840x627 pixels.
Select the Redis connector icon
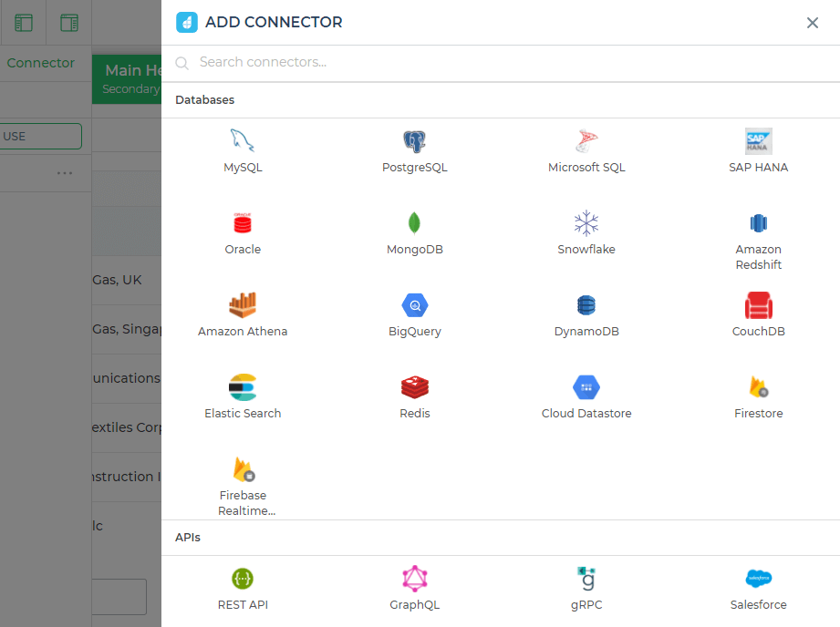[415, 387]
